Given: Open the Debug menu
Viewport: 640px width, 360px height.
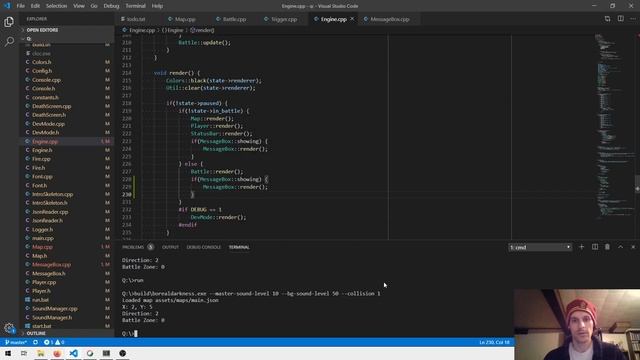Looking at the screenshot, I should pyautogui.click(x=111, y=6).
